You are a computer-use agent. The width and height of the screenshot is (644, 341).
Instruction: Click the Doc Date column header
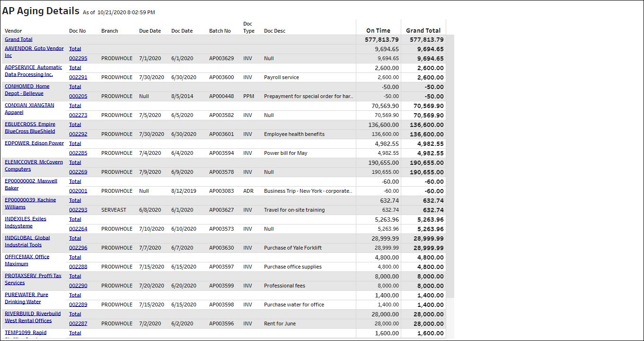click(182, 31)
